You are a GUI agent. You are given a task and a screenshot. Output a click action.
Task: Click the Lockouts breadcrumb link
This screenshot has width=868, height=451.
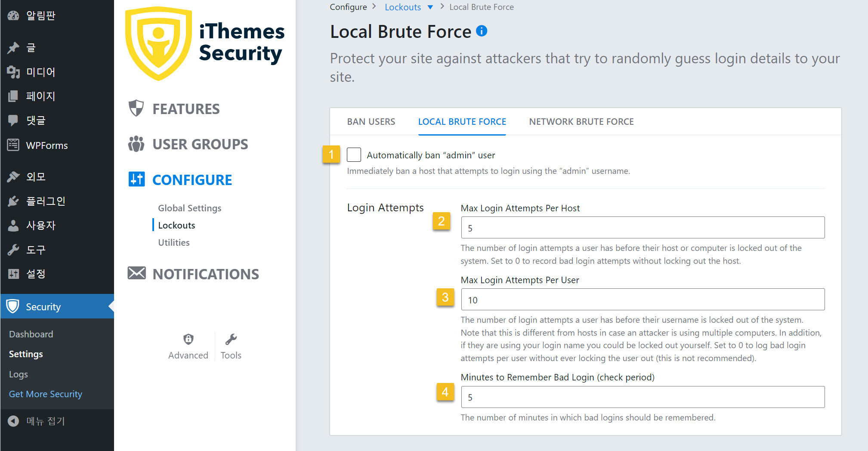click(403, 7)
